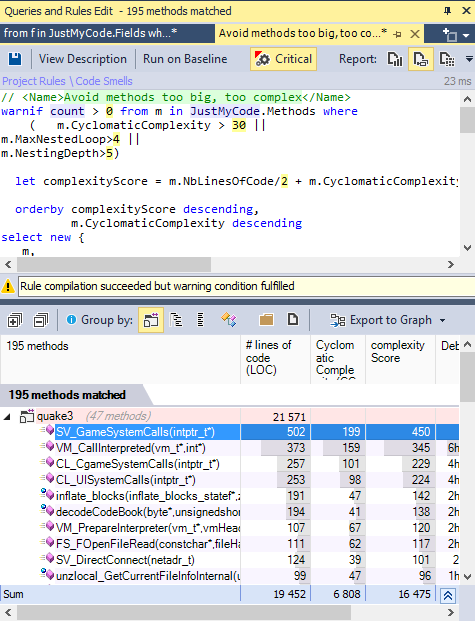Group results with the indented tree icon
Viewport: 475px width, 621px height.
(176, 320)
